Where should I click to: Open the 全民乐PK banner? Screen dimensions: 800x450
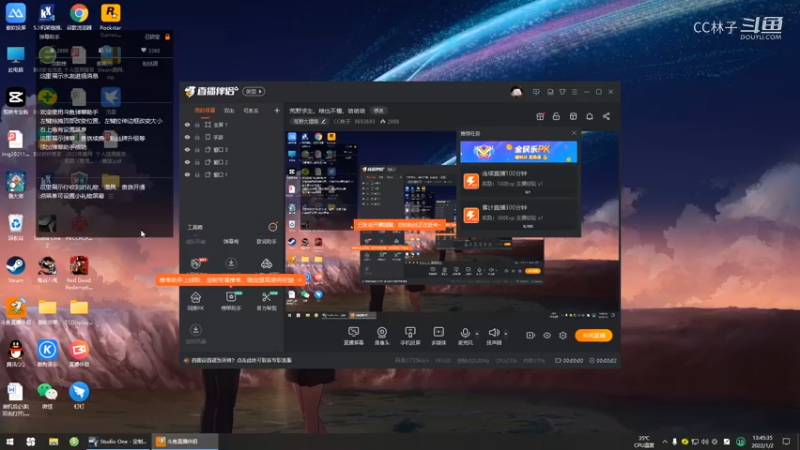pyautogui.click(x=518, y=152)
